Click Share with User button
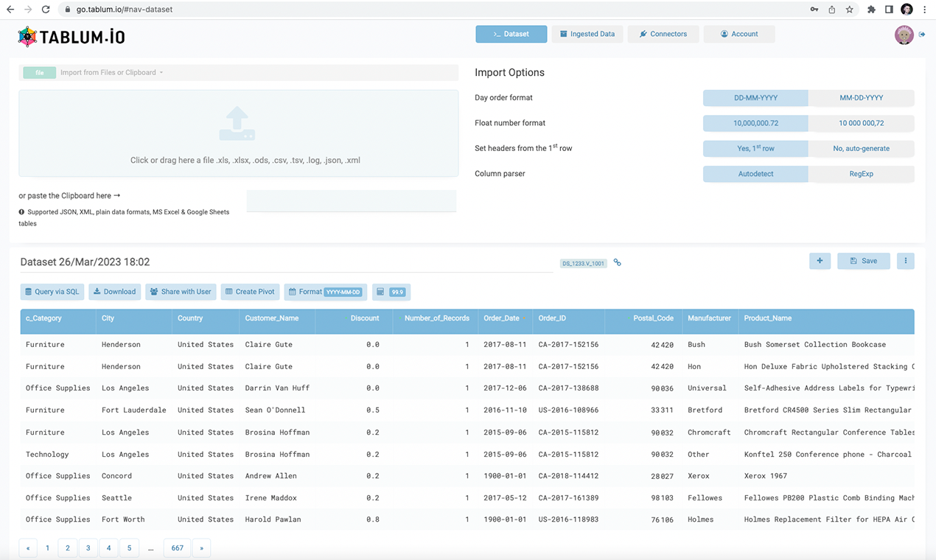Viewport: 936px width, 560px height. tap(181, 292)
